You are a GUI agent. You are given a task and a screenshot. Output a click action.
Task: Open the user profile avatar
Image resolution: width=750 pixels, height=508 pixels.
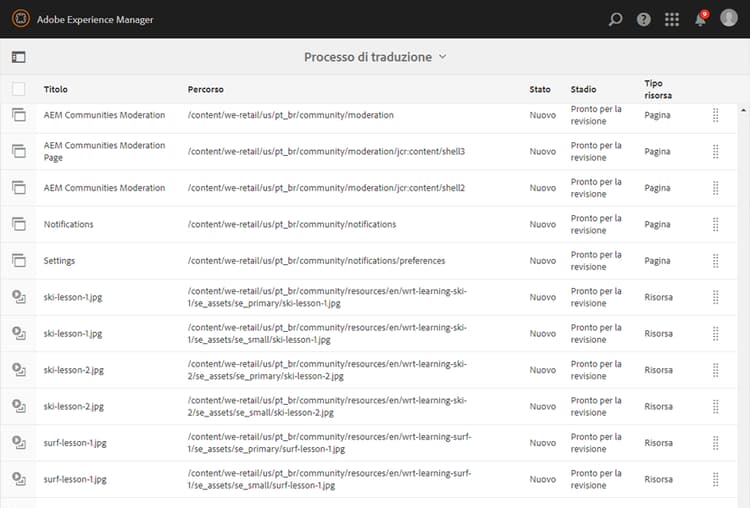tap(728, 19)
